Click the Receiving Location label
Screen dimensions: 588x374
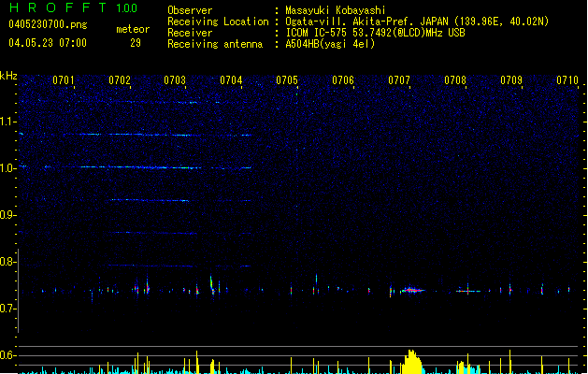tap(218, 22)
